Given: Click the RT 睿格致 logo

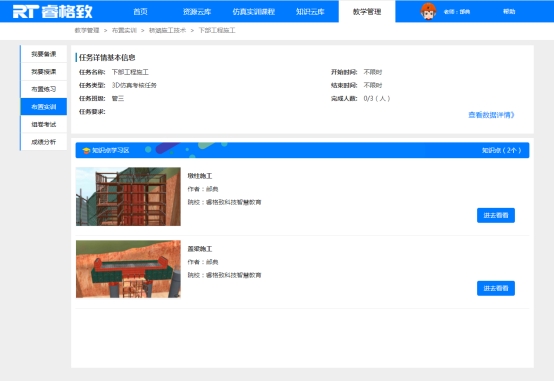Looking at the screenshot, I should [x=53, y=11].
